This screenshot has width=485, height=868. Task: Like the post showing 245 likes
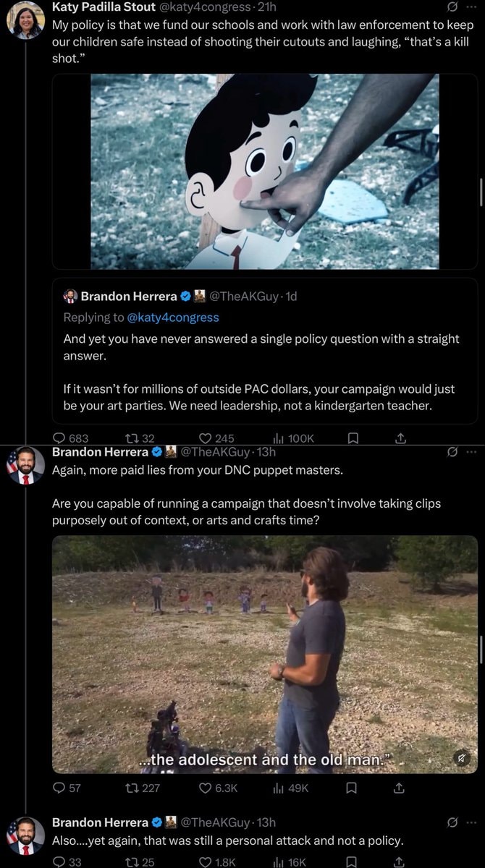coord(216,438)
